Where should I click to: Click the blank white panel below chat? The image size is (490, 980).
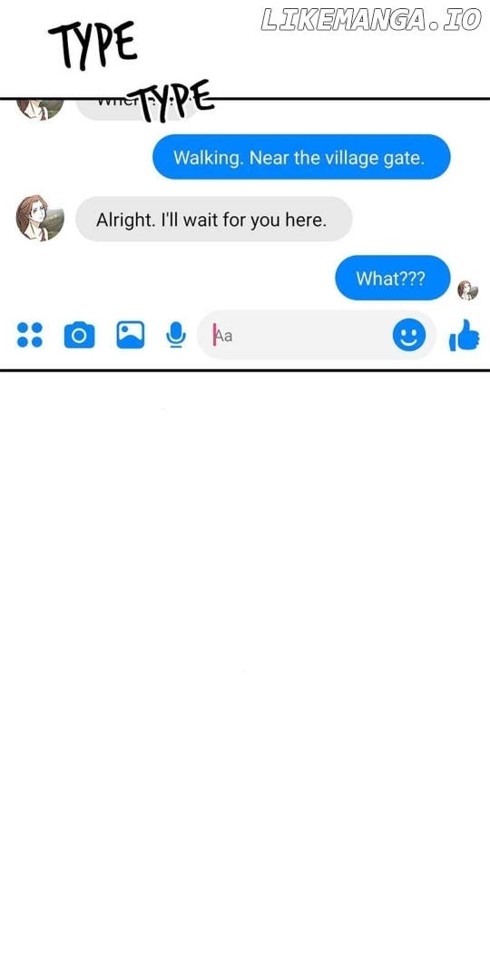point(245,675)
